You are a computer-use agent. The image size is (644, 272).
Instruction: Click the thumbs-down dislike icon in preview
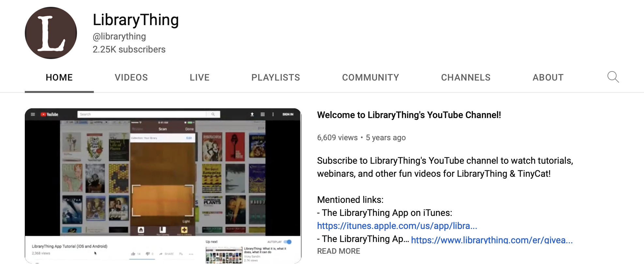pyautogui.click(x=147, y=254)
